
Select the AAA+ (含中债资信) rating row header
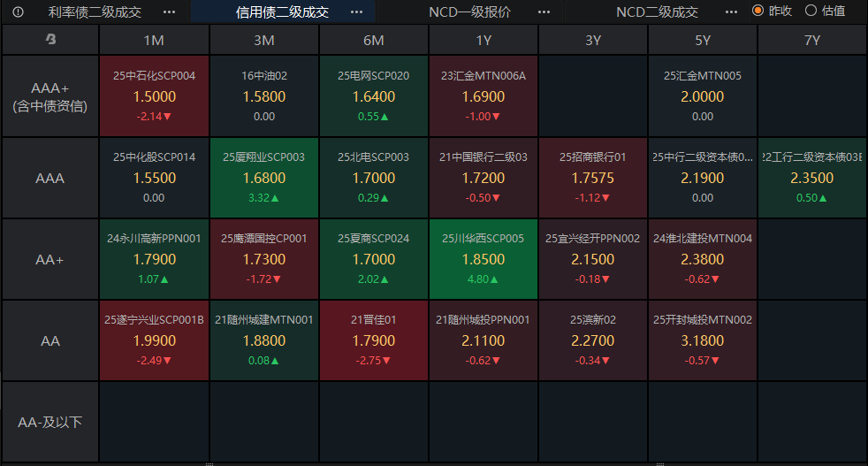coord(50,96)
